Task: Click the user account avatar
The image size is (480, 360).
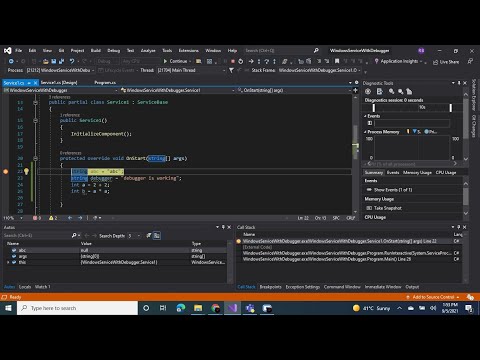Action: click(421, 51)
